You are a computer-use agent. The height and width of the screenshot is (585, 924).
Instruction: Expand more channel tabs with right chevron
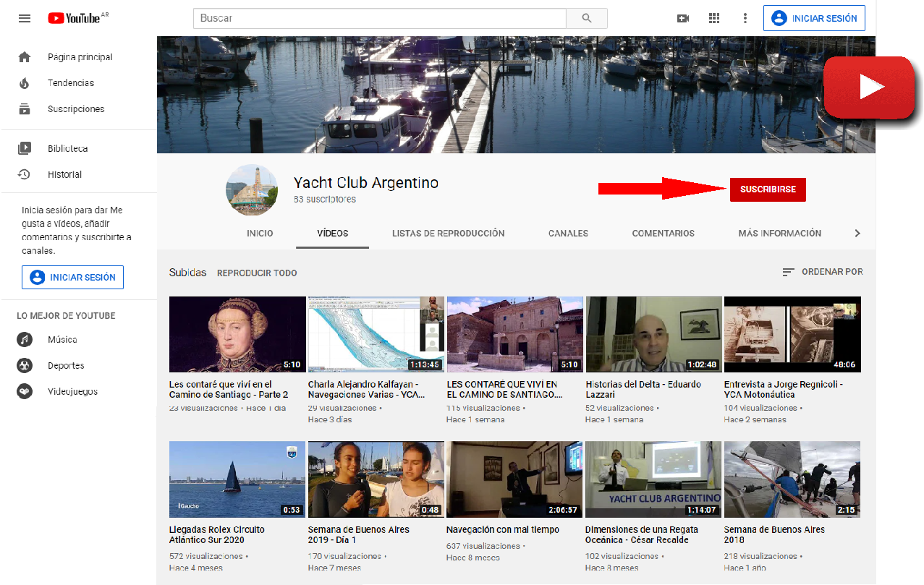[857, 234]
